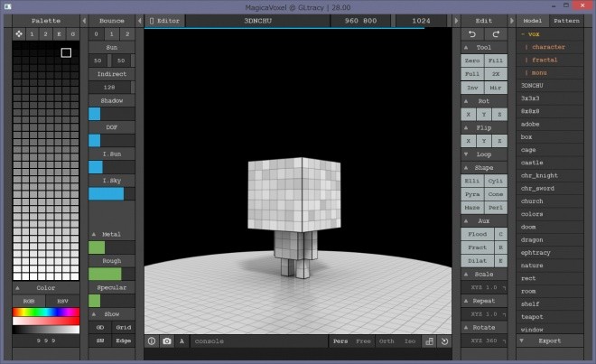Collapse Bounce panel with left arrow
596x364 pixels.
pyautogui.click(x=139, y=21)
